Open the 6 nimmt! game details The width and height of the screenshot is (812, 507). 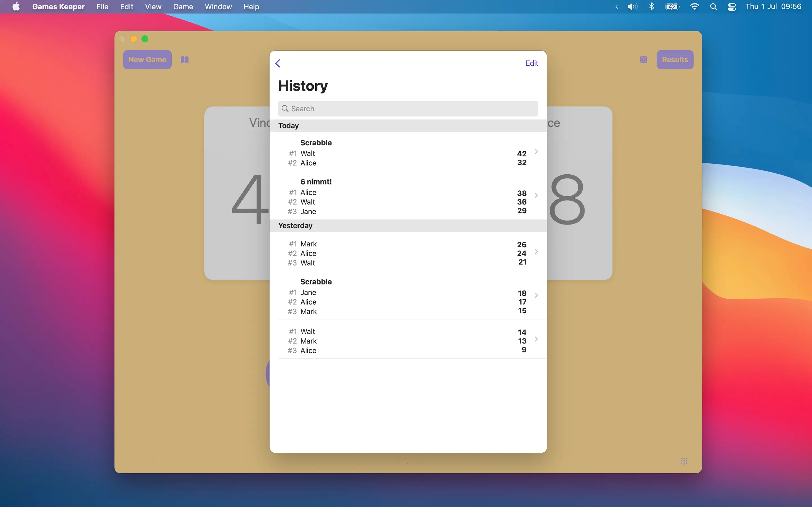coord(408,196)
